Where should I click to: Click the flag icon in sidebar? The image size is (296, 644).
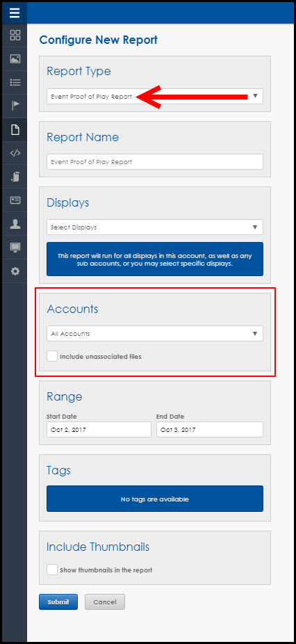[15, 106]
